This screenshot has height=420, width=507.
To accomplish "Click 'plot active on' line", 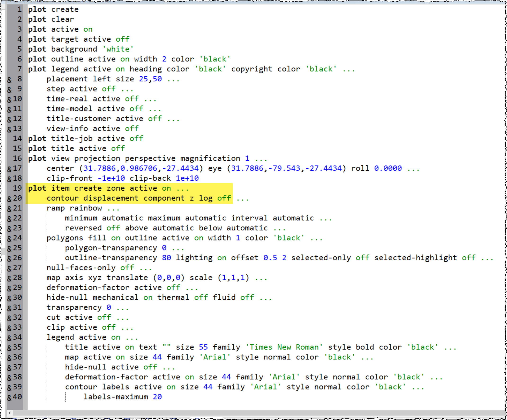I will tap(60, 29).
